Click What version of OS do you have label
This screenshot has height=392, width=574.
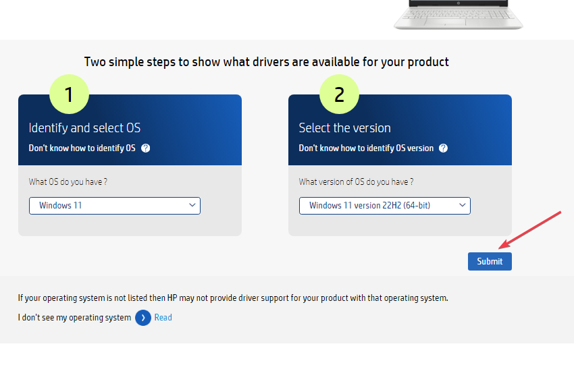coord(356,181)
